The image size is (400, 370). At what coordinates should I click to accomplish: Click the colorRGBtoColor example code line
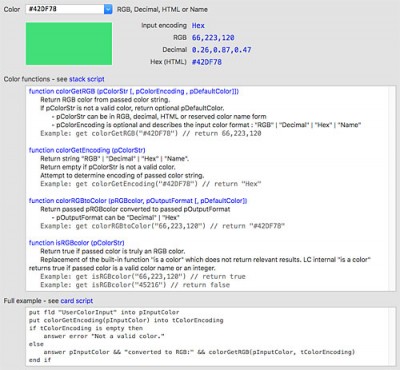(162, 226)
